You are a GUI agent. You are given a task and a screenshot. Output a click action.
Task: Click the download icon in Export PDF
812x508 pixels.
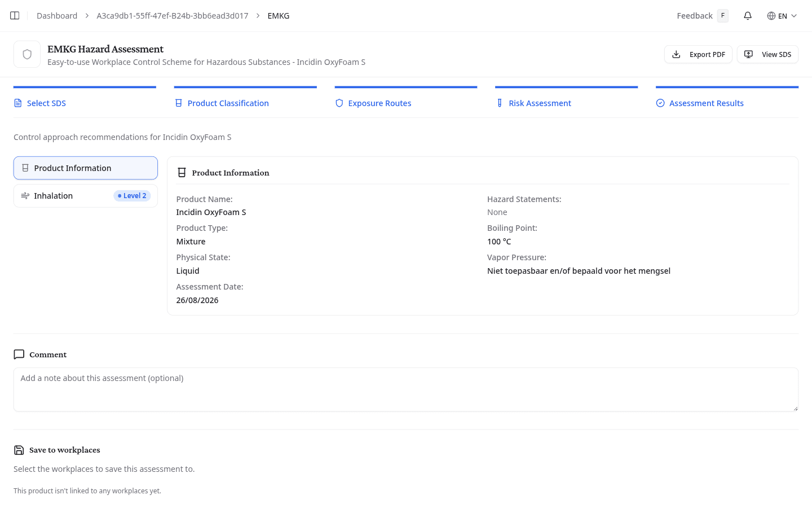point(676,54)
